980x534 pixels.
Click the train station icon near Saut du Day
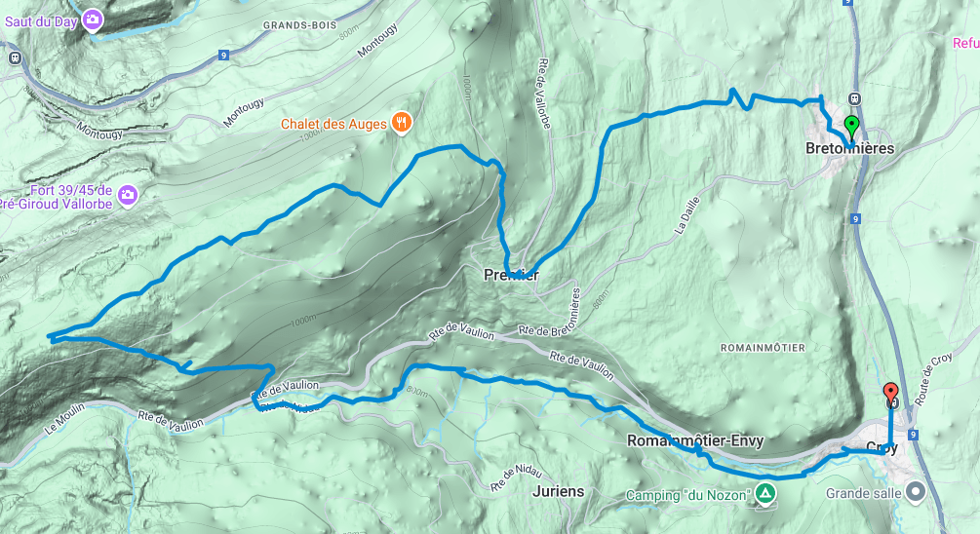tap(15, 58)
